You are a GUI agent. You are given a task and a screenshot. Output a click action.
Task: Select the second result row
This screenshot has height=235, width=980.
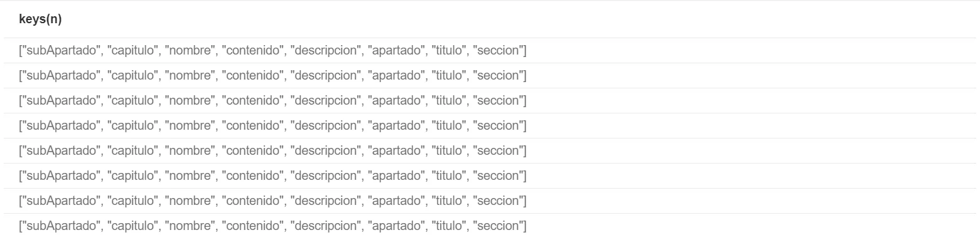(490, 76)
